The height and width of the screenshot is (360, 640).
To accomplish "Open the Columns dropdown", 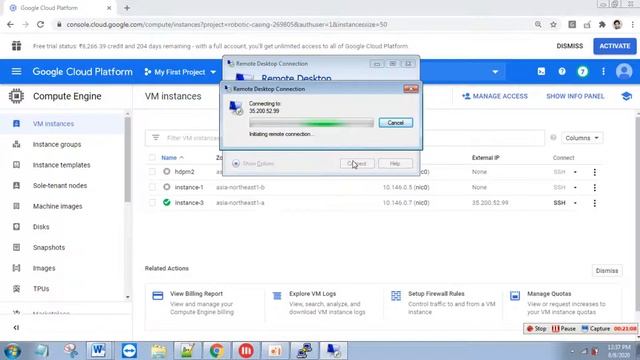I will click(x=582, y=138).
